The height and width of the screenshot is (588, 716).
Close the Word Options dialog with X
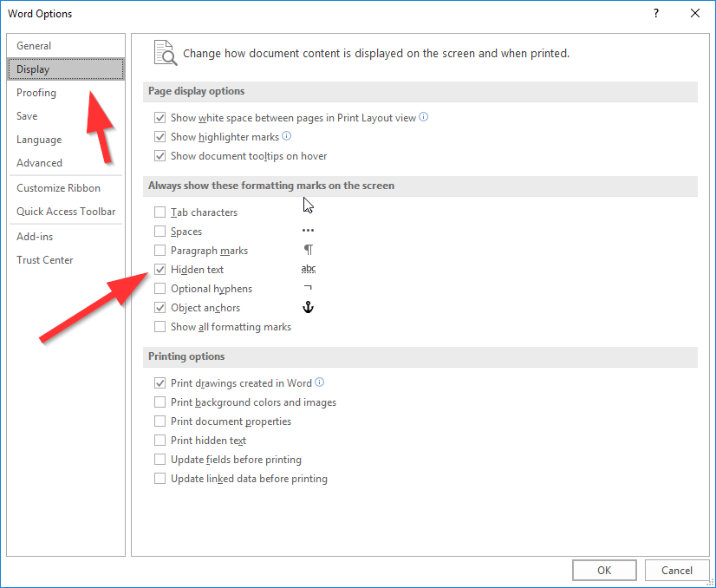click(x=695, y=13)
